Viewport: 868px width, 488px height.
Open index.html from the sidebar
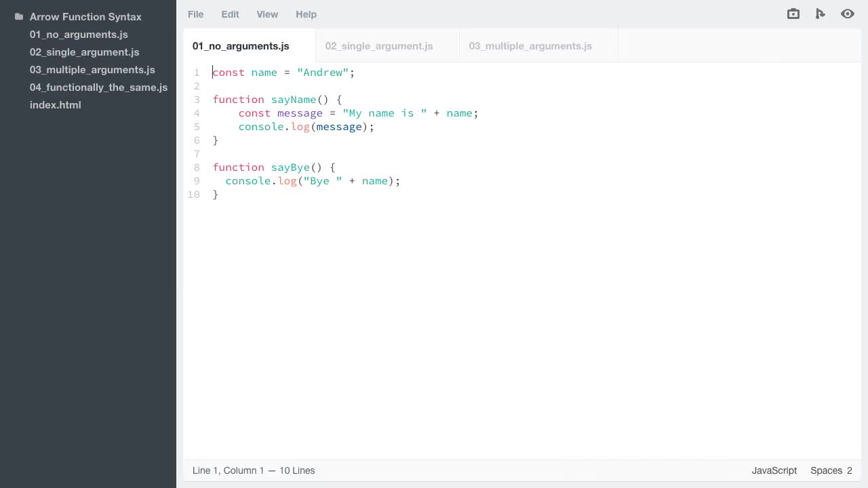[x=55, y=104]
